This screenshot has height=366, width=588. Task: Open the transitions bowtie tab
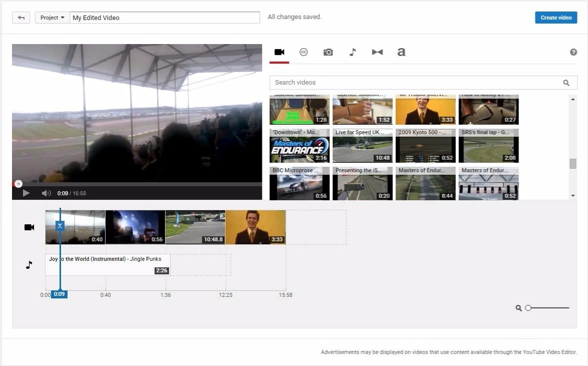point(377,52)
